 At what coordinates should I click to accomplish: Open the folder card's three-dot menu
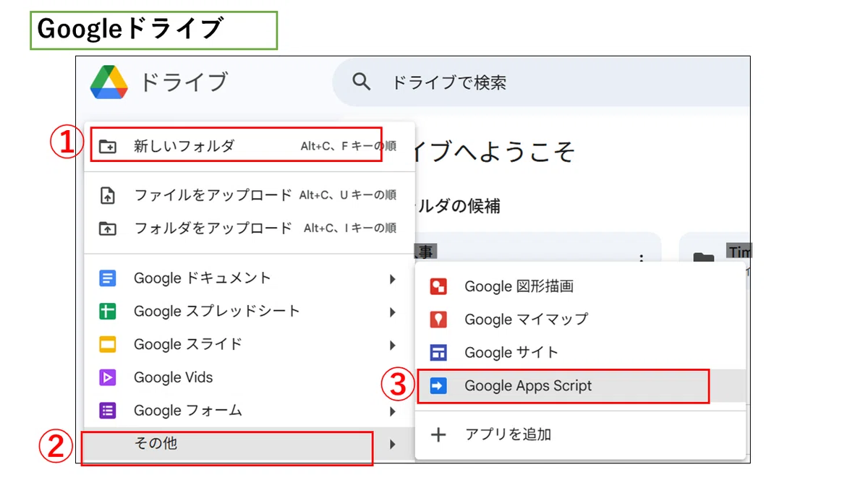(x=640, y=258)
